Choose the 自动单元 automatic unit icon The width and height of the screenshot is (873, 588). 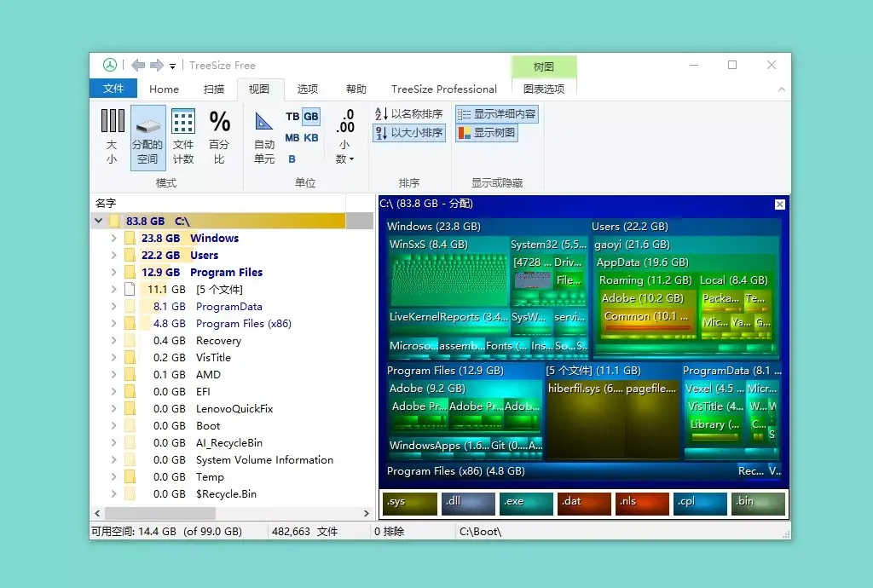pyautogui.click(x=264, y=136)
